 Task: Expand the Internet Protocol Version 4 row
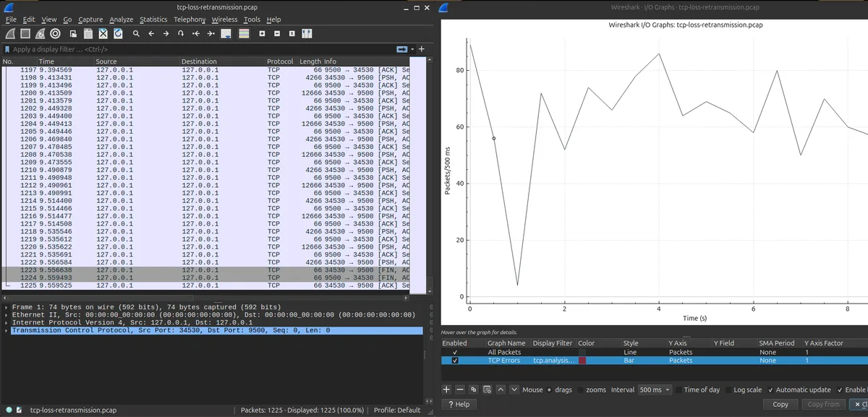(x=7, y=323)
